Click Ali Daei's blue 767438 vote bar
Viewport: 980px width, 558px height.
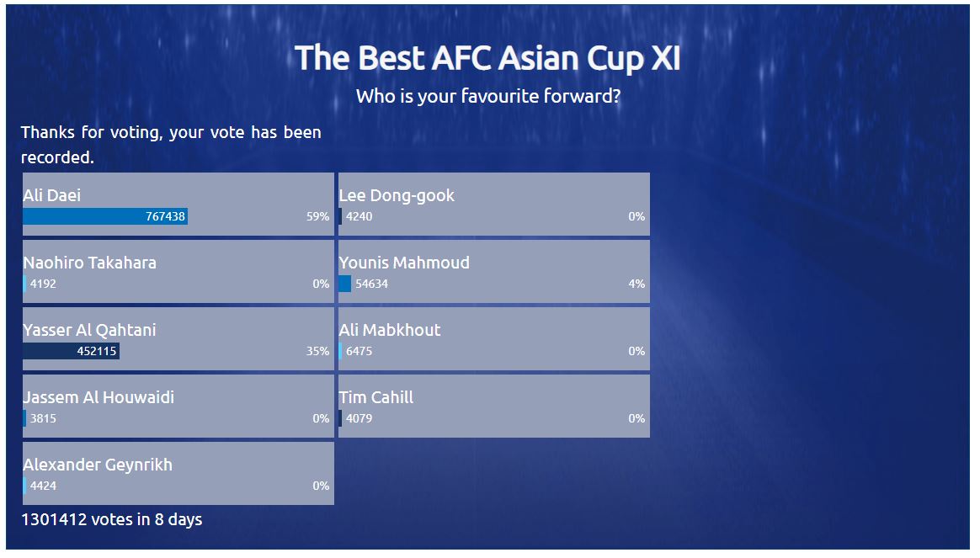105,216
